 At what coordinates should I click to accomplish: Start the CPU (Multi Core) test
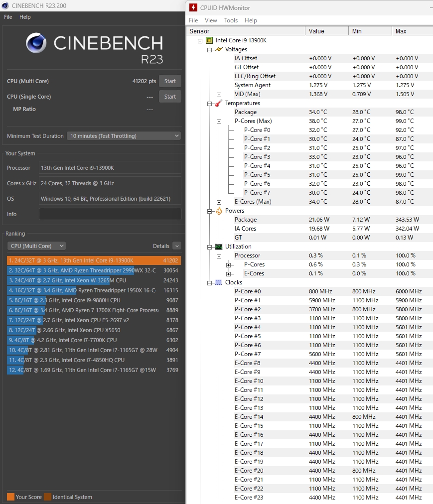click(x=170, y=81)
